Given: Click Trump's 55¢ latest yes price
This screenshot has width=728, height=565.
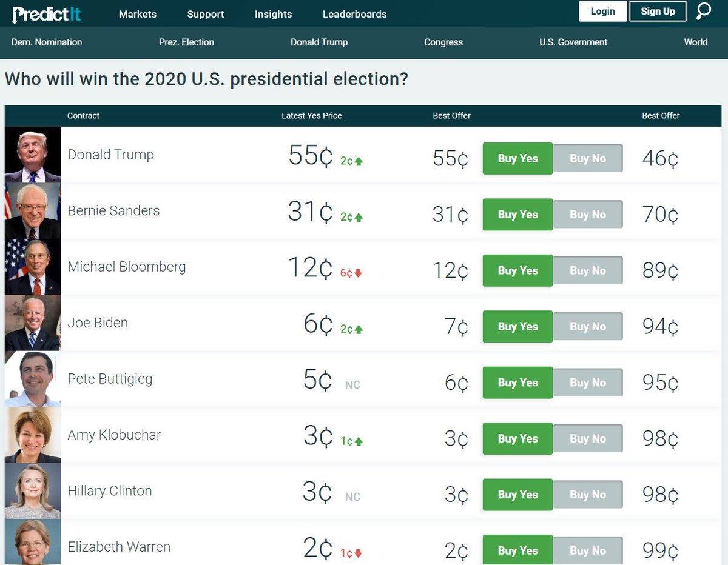Looking at the screenshot, I should tap(311, 156).
